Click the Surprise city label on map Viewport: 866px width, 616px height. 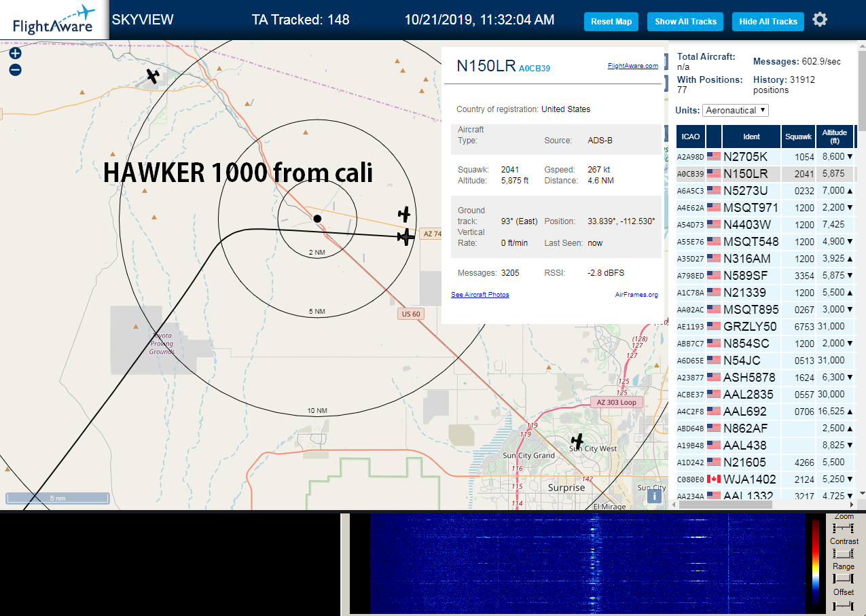[x=566, y=488]
